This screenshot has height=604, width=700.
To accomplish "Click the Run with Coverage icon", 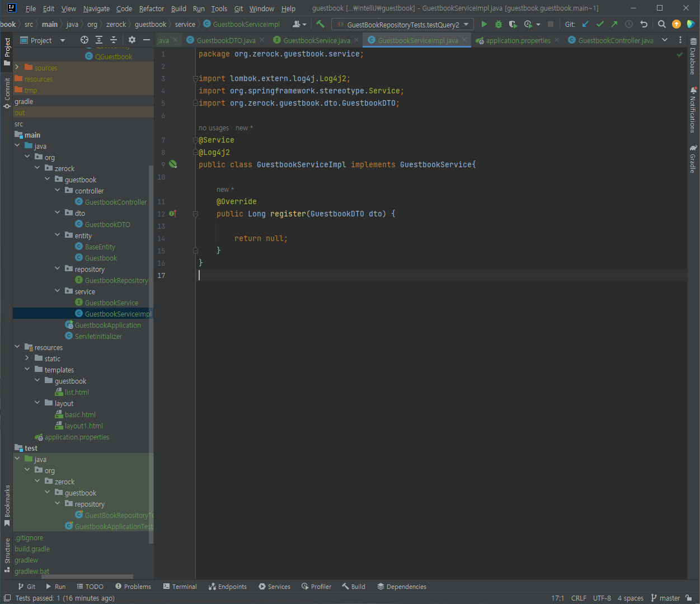I will (513, 24).
